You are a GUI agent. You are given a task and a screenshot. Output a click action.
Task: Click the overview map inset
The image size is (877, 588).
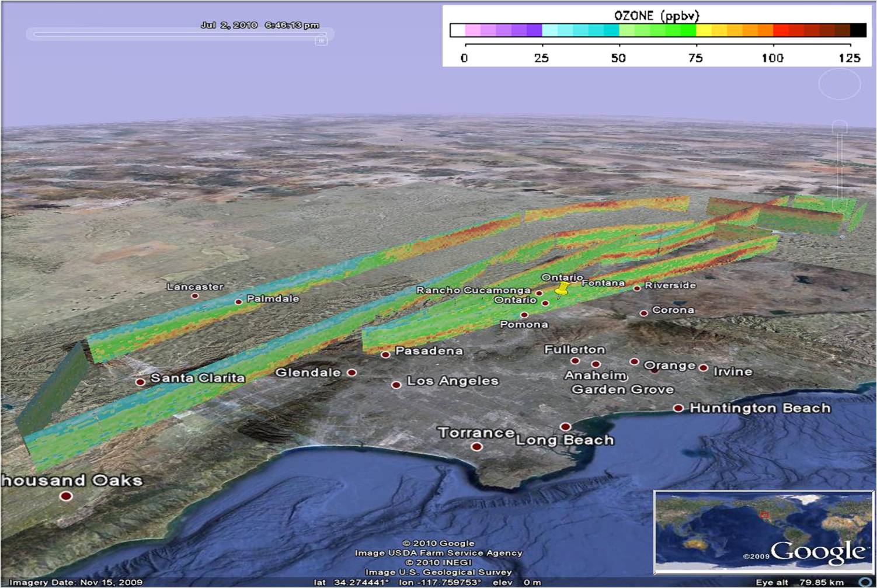coord(764,532)
